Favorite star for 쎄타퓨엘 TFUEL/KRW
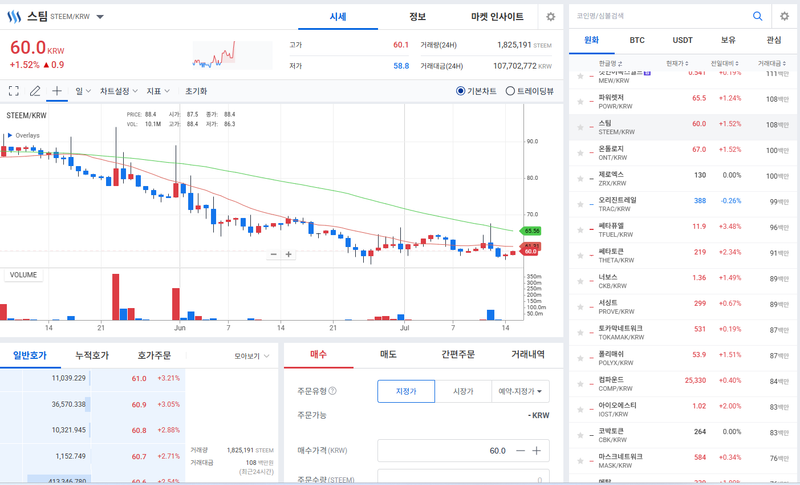The height and width of the screenshot is (485, 800). (x=580, y=230)
